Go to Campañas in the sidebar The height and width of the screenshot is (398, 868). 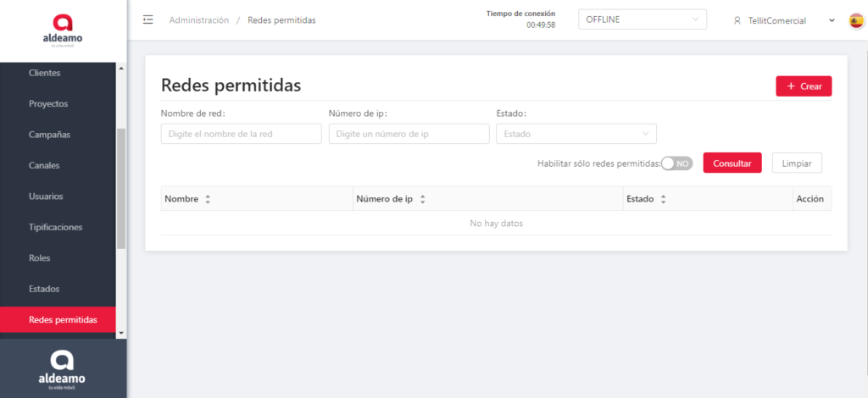[49, 135]
